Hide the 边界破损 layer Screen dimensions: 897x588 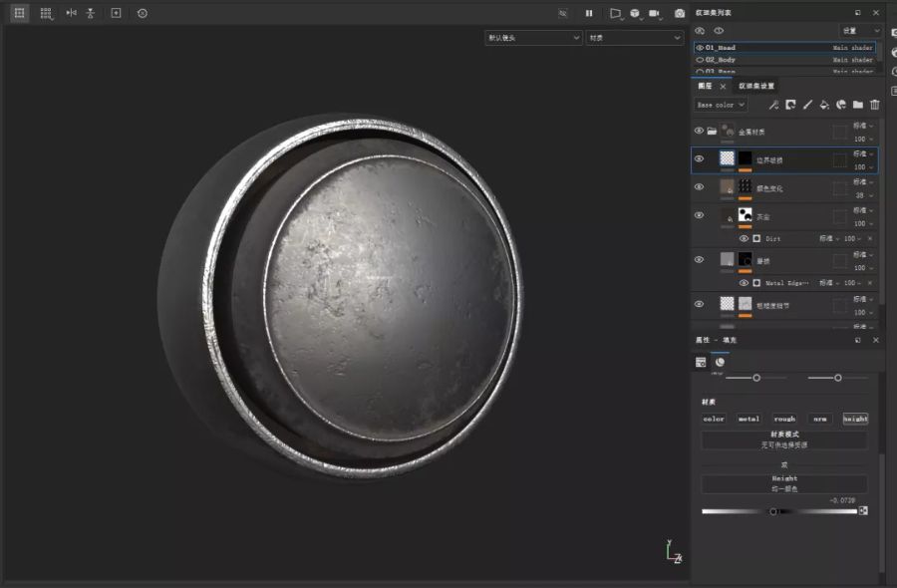[x=699, y=159]
